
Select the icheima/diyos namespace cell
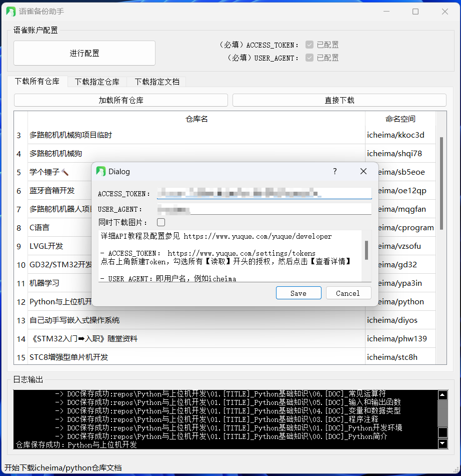coord(400,320)
